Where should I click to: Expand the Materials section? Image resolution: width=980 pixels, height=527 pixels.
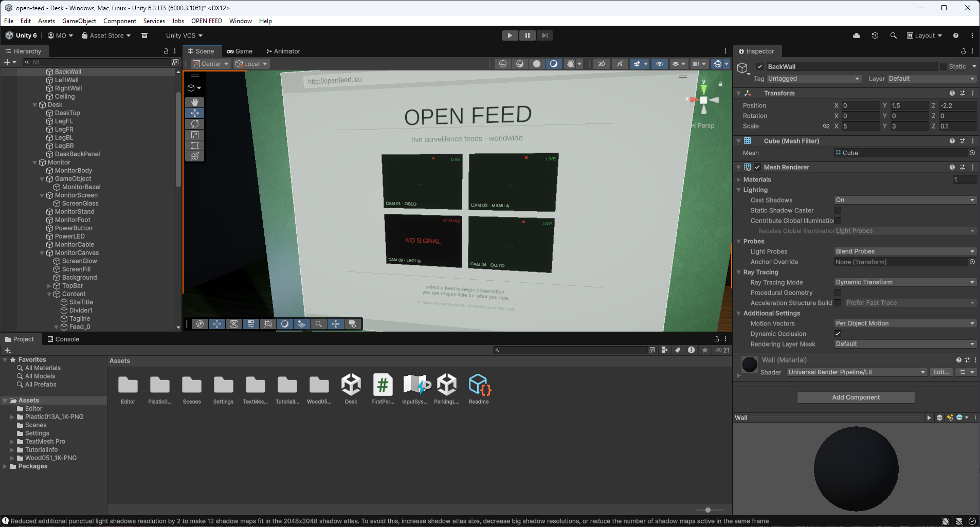coord(739,179)
